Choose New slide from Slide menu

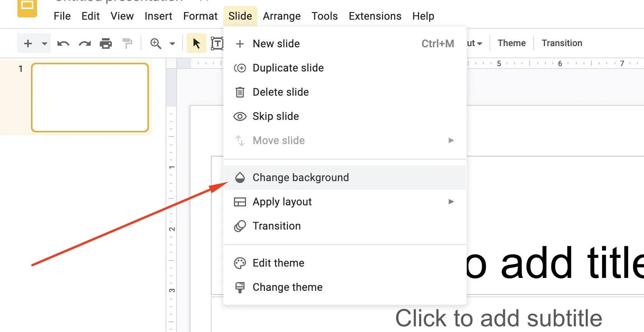pyautogui.click(x=345, y=43)
